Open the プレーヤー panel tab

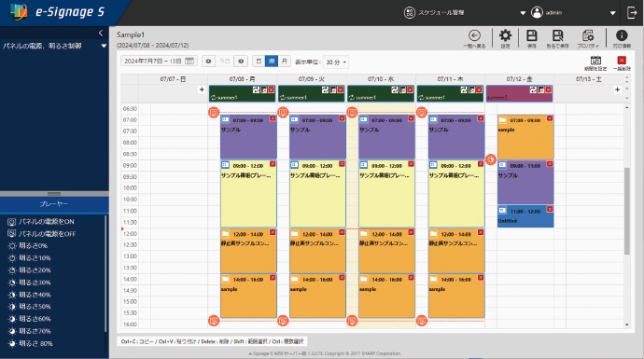click(54, 204)
